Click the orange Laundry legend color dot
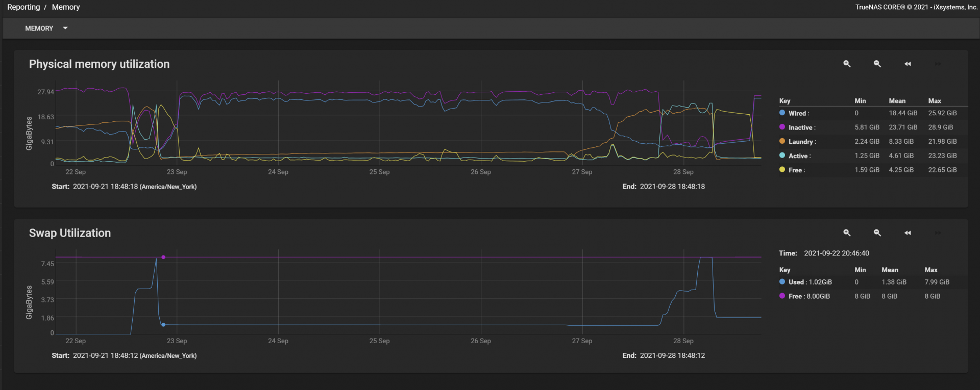This screenshot has width=980, height=390. pos(782,141)
